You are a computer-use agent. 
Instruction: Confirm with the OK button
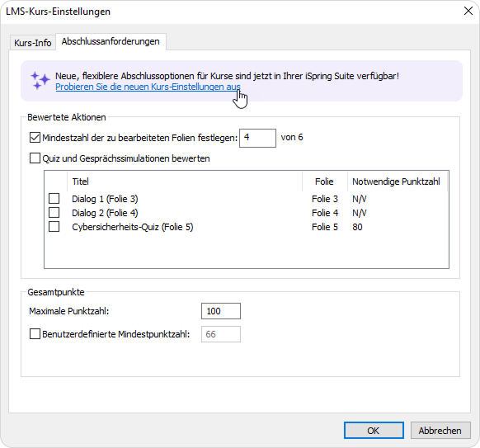(x=374, y=430)
